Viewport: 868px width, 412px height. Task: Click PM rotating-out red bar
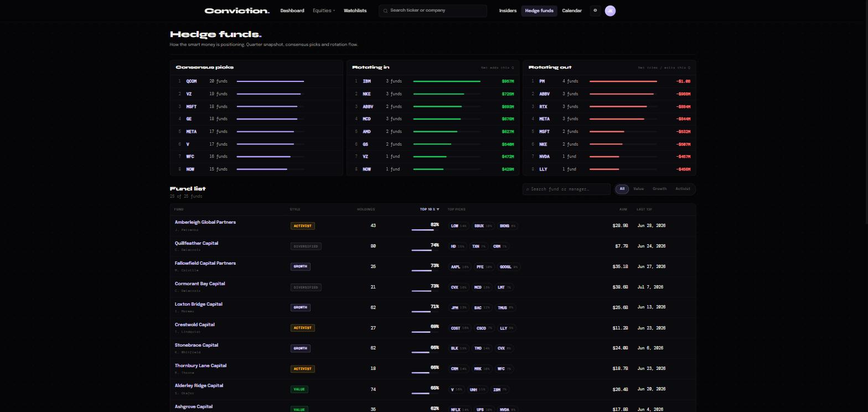pyautogui.click(x=623, y=81)
